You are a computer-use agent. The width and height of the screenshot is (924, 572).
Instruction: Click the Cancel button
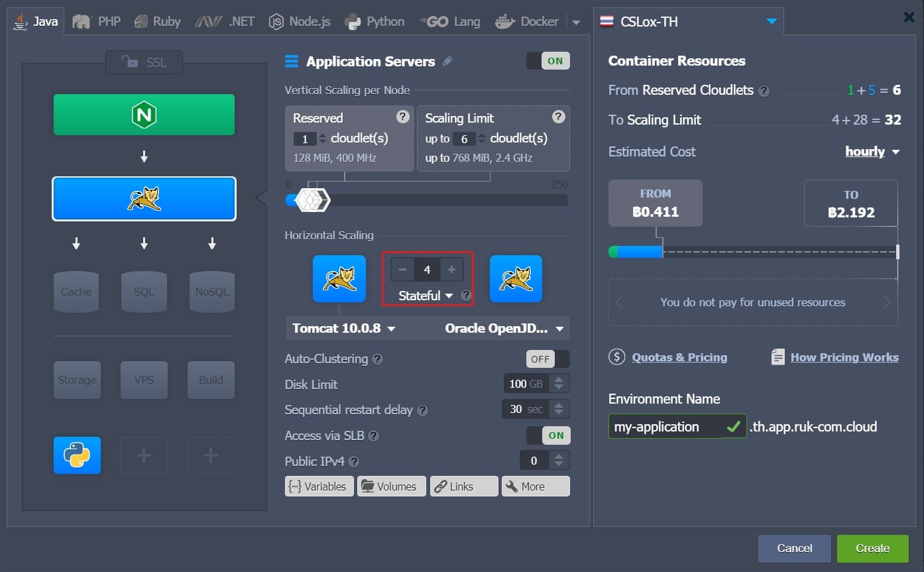[794, 548]
